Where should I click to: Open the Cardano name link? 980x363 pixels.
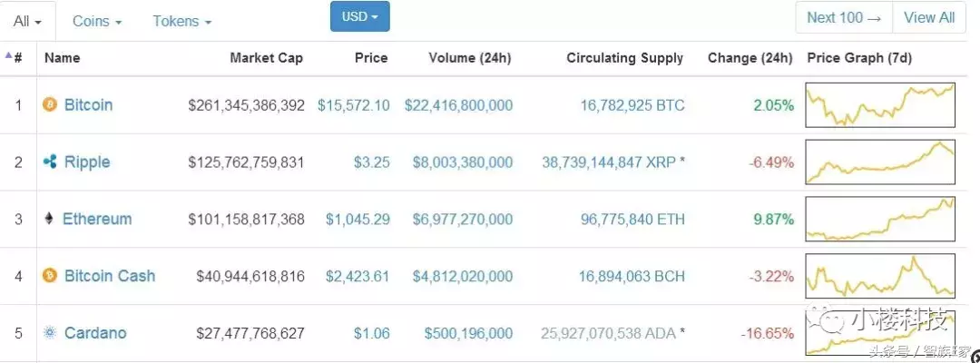pyautogui.click(x=95, y=333)
